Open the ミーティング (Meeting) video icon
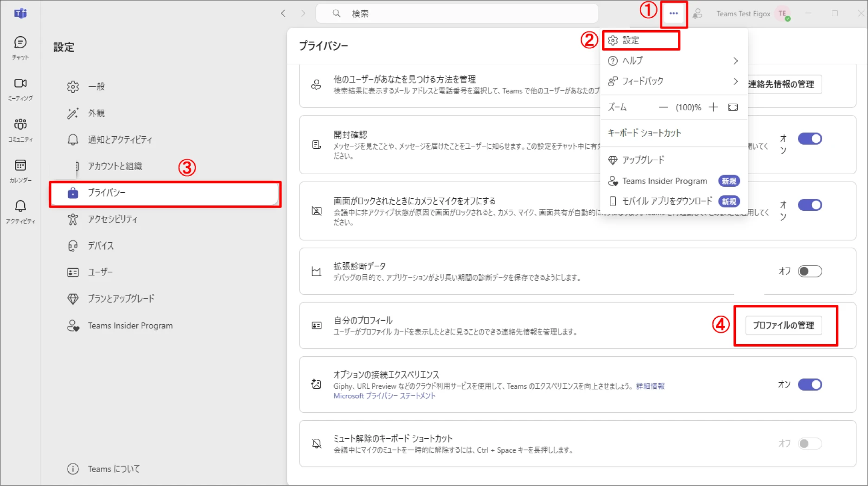Viewport: 868px width, 486px height. point(20,89)
